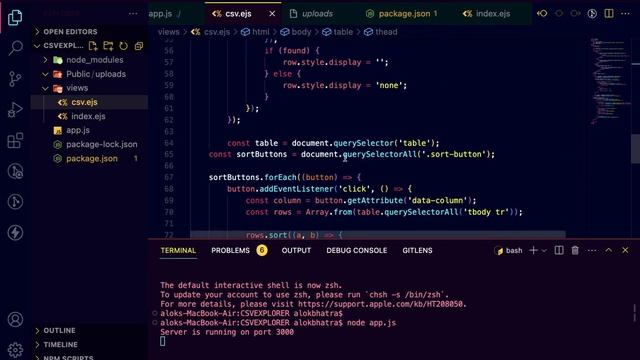Viewport: 640px width, 360px height.
Task: Select the GITLENS panel tab
Action: tap(417, 251)
